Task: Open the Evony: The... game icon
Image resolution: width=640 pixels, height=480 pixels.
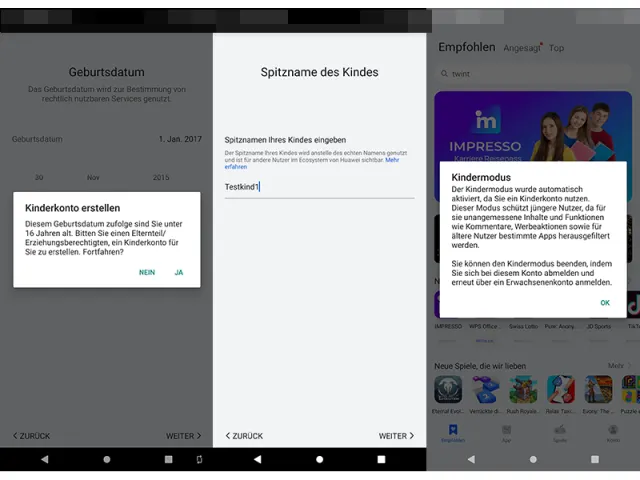Action: [598, 390]
